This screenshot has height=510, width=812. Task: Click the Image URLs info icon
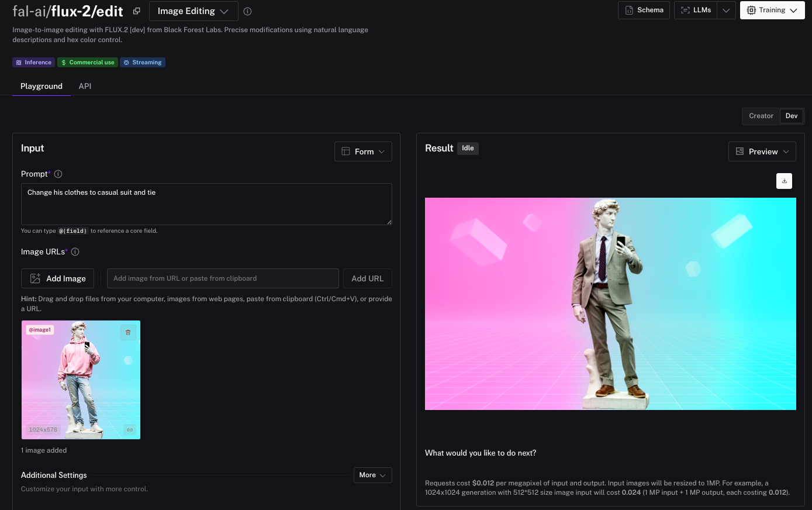click(75, 251)
